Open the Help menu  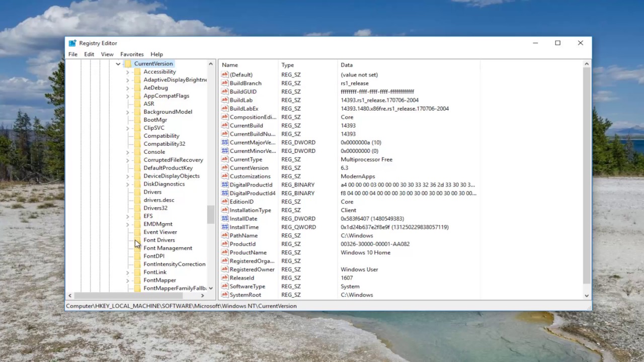(x=156, y=54)
